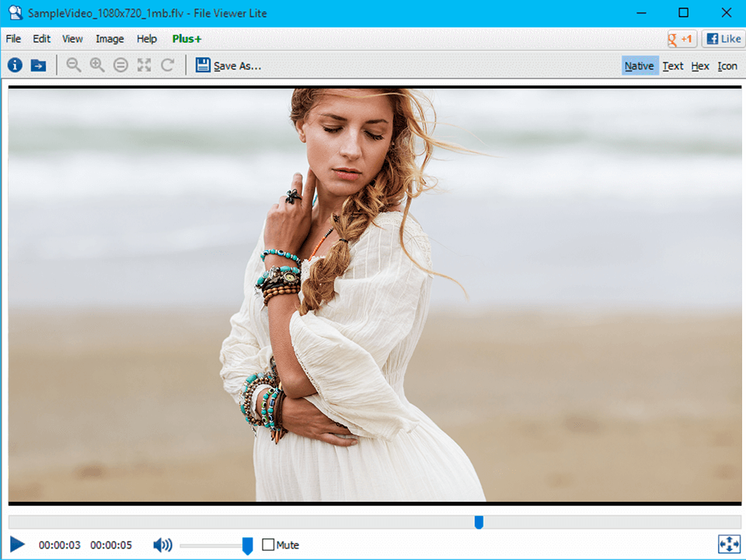Open the Edit menu

(41, 38)
